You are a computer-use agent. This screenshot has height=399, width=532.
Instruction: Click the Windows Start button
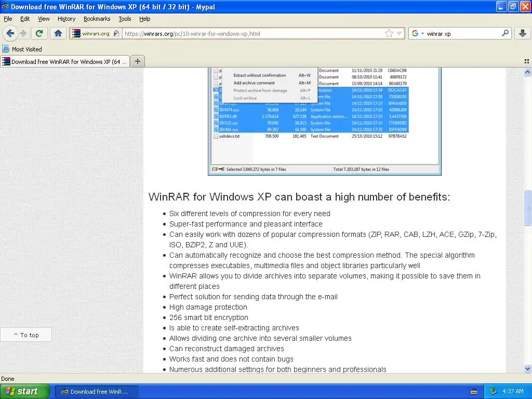click(x=25, y=391)
